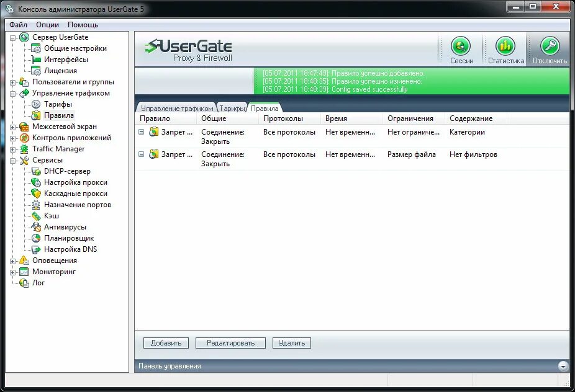
Task: Click the Ограничения column header
Action: pyautogui.click(x=414, y=118)
